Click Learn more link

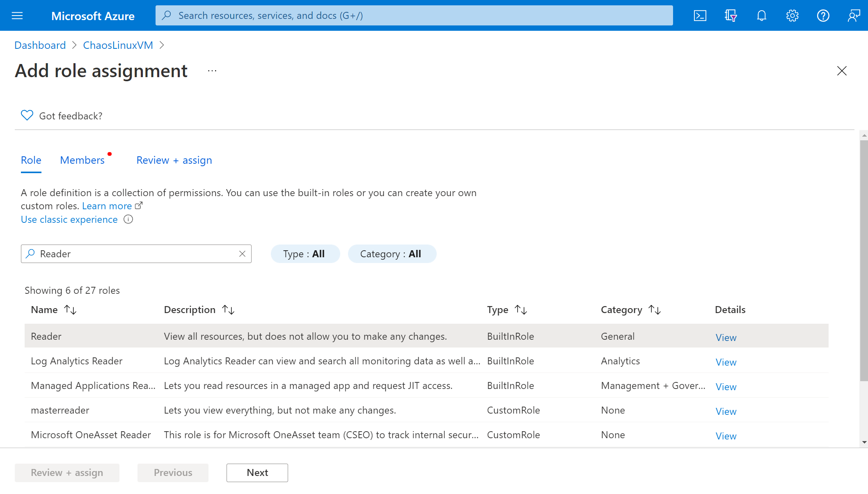[x=107, y=206]
